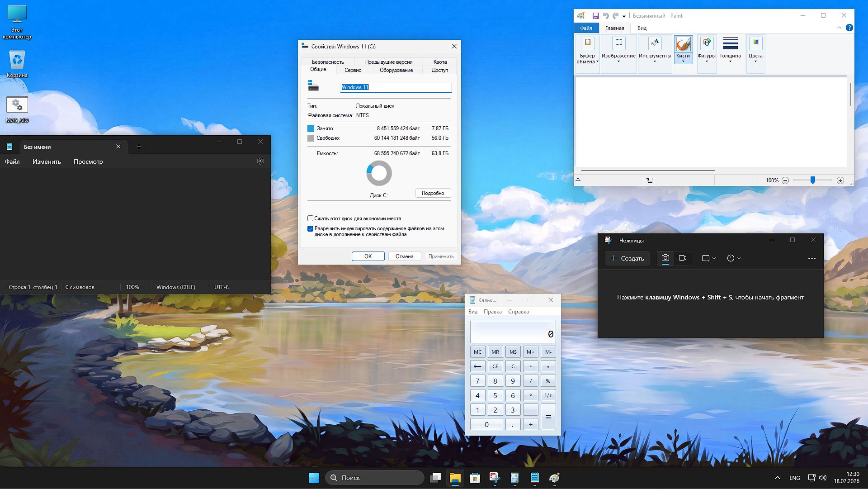868x489 pixels.
Task: Select the Brushes tool in Paint
Action: click(683, 49)
